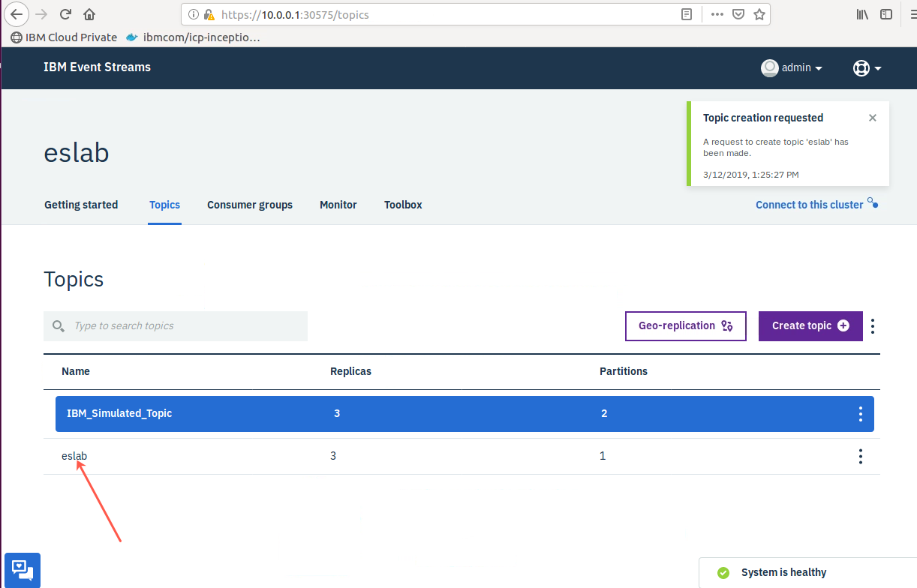Open the admin user dropdown
Viewport: 917px width, 588px height.
pos(792,67)
